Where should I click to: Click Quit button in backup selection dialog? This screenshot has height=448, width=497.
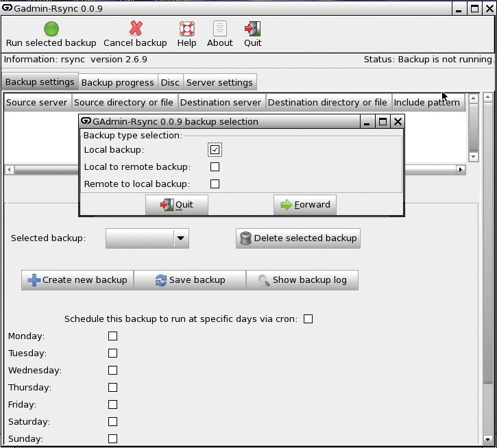[x=177, y=205]
